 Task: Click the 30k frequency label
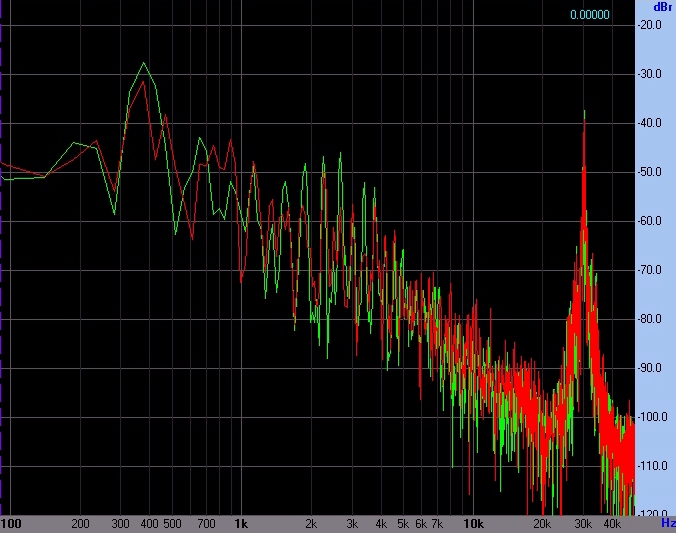click(583, 524)
